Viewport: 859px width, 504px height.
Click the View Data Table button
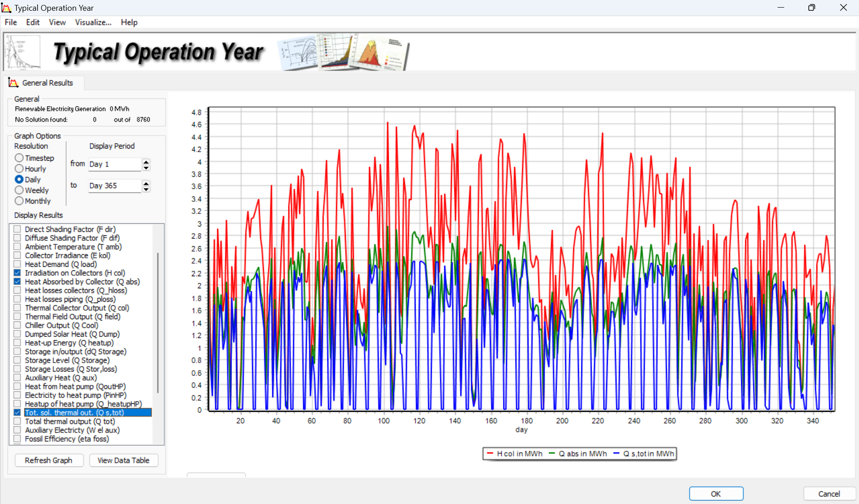pyautogui.click(x=124, y=460)
